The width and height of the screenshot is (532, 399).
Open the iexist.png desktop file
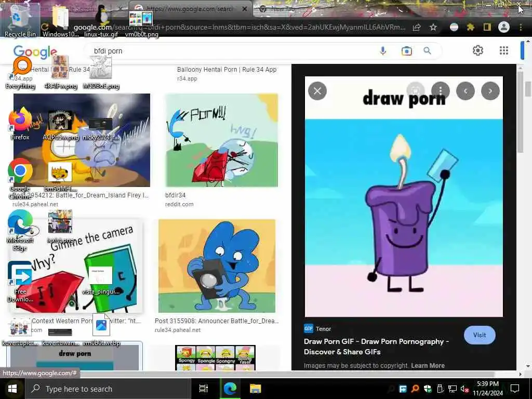pyautogui.click(x=60, y=227)
